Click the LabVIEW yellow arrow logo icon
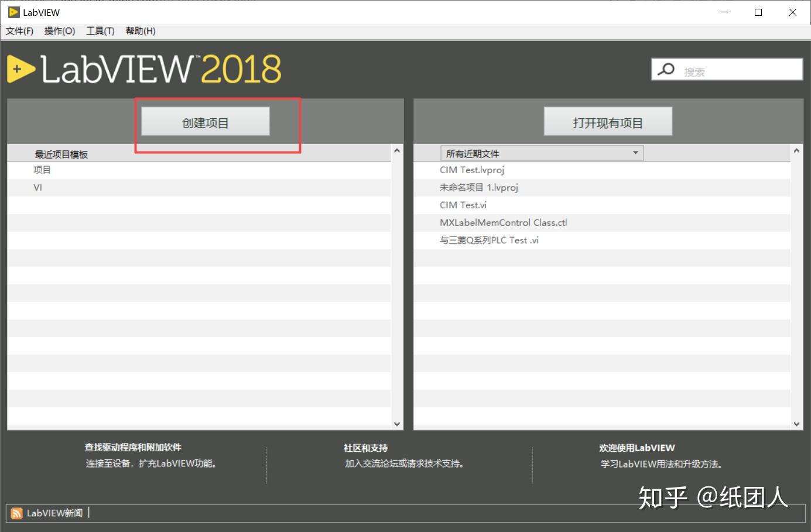Screen dimensions: 811x532 [x=19, y=68]
